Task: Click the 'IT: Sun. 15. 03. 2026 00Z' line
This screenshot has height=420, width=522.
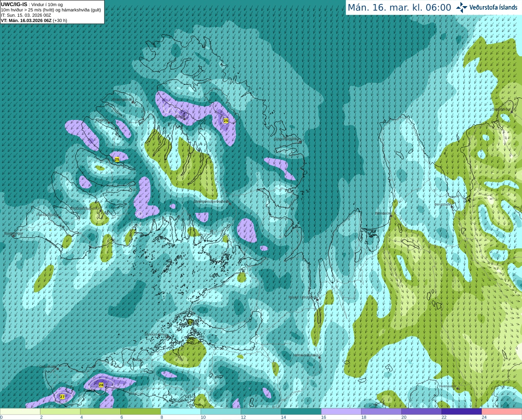Action: point(26,15)
